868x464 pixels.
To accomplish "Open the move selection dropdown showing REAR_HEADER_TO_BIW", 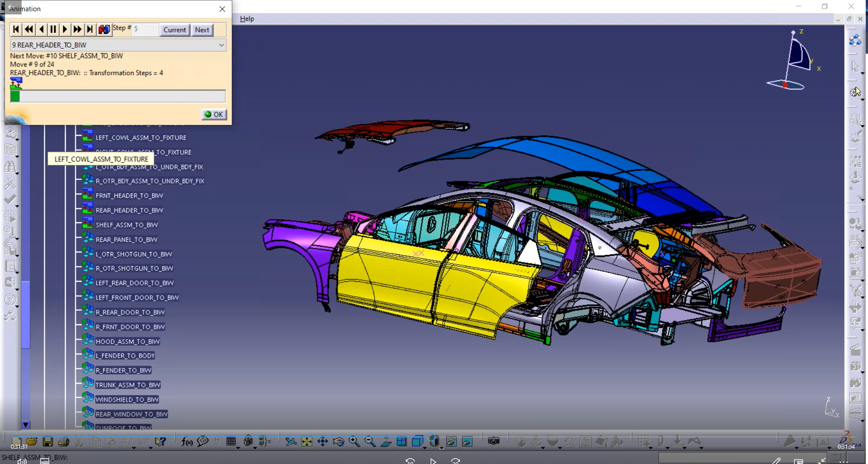I will pos(221,45).
